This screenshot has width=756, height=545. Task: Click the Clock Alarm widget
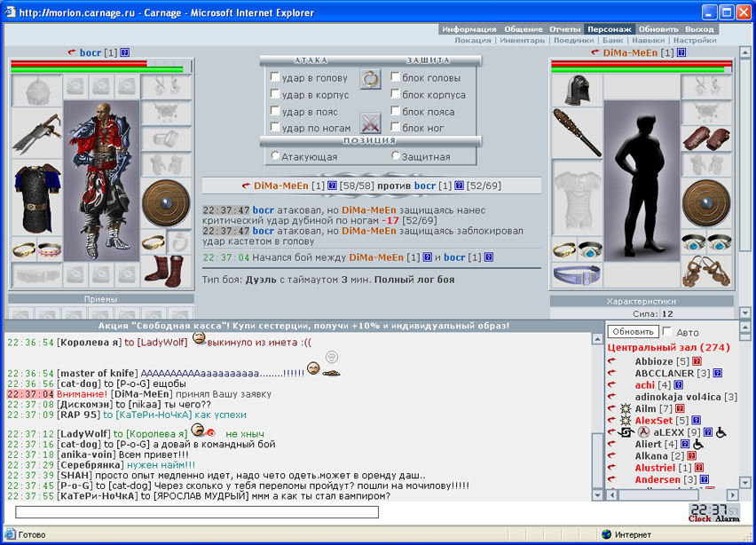click(714, 513)
